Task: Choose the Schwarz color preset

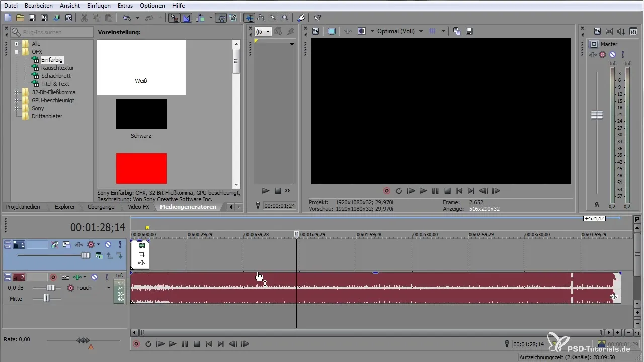Action: [x=141, y=114]
